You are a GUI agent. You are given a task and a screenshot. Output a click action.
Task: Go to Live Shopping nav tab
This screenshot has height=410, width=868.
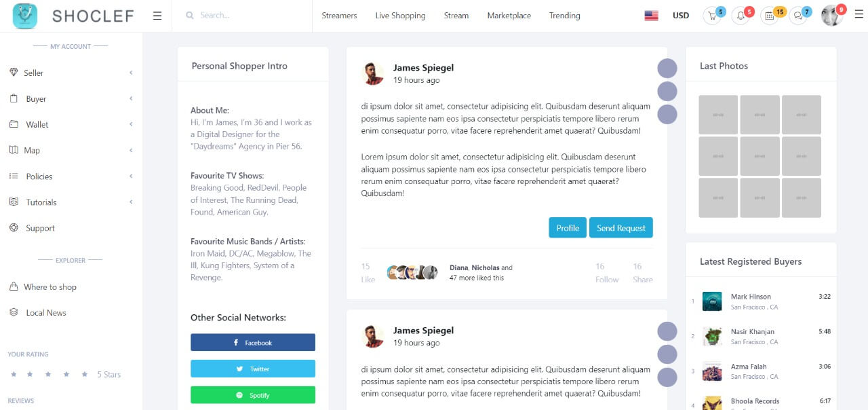coord(400,16)
